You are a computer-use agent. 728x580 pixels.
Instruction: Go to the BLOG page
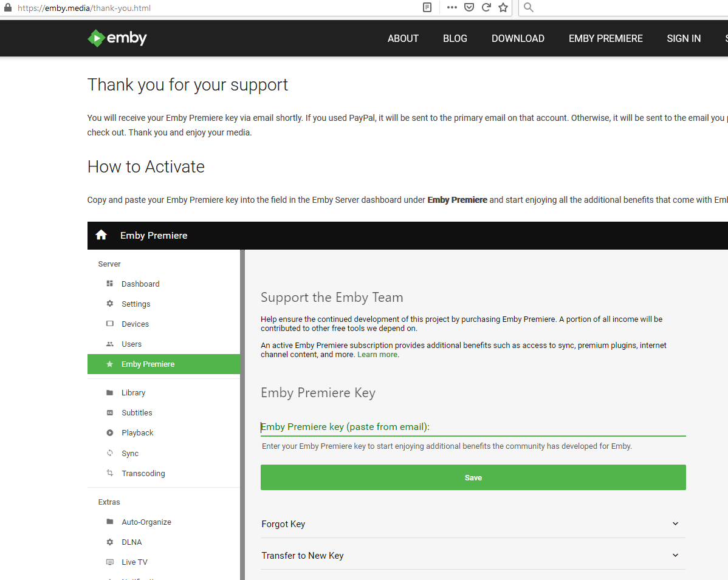[x=455, y=38]
